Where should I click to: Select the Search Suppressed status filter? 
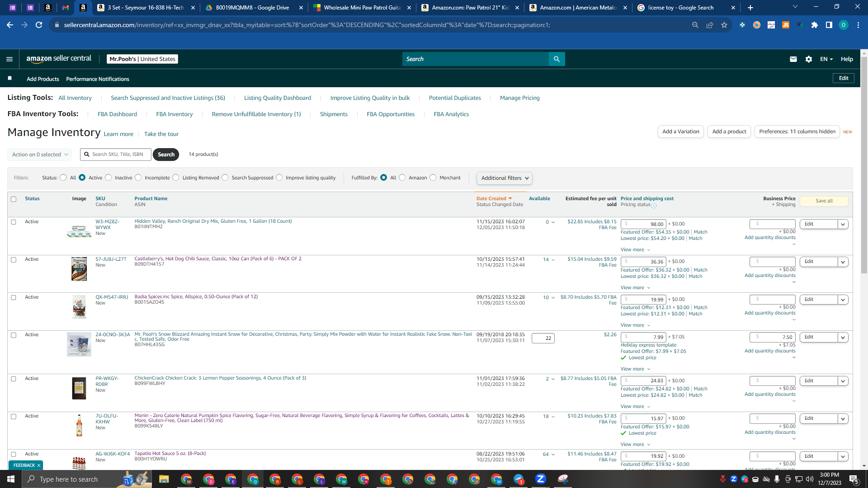pos(225,178)
